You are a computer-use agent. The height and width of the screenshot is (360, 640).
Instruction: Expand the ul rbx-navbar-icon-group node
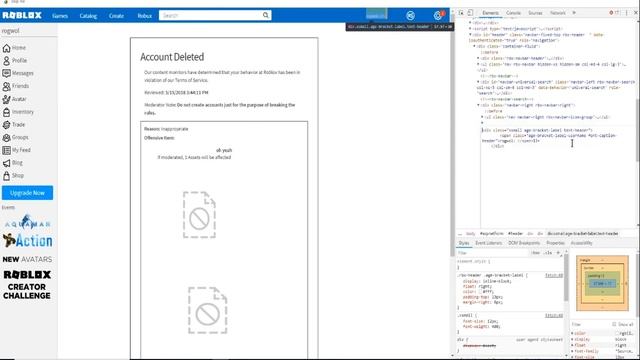(x=482, y=117)
